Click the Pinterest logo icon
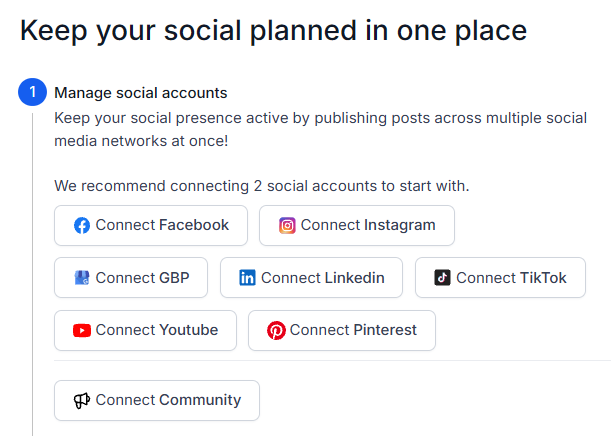The height and width of the screenshot is (439, 611). (276, 331)
